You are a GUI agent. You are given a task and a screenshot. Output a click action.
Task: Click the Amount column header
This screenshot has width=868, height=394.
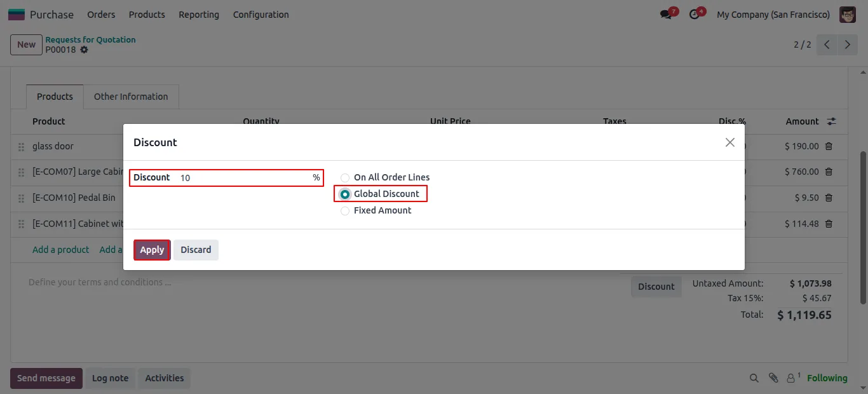[802, 121]
